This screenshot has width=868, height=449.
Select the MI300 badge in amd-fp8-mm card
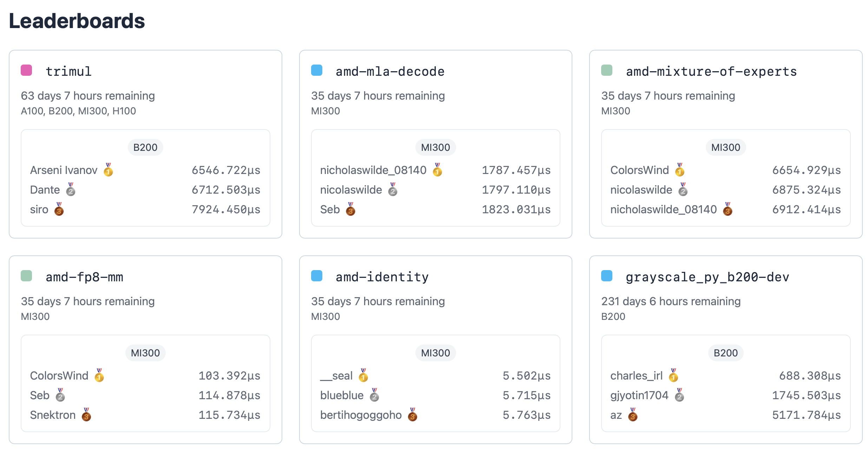coord(145,353)
